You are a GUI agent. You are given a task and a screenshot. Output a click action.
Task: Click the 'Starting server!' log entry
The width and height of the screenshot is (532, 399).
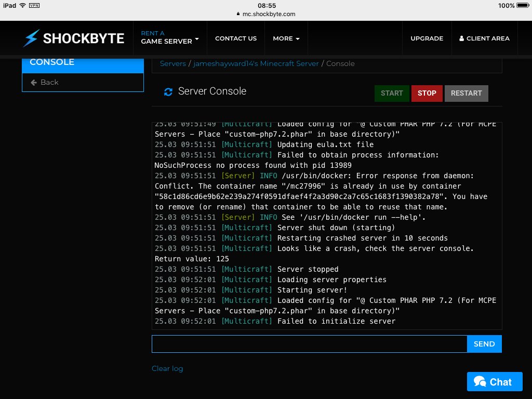click(251, 290)
